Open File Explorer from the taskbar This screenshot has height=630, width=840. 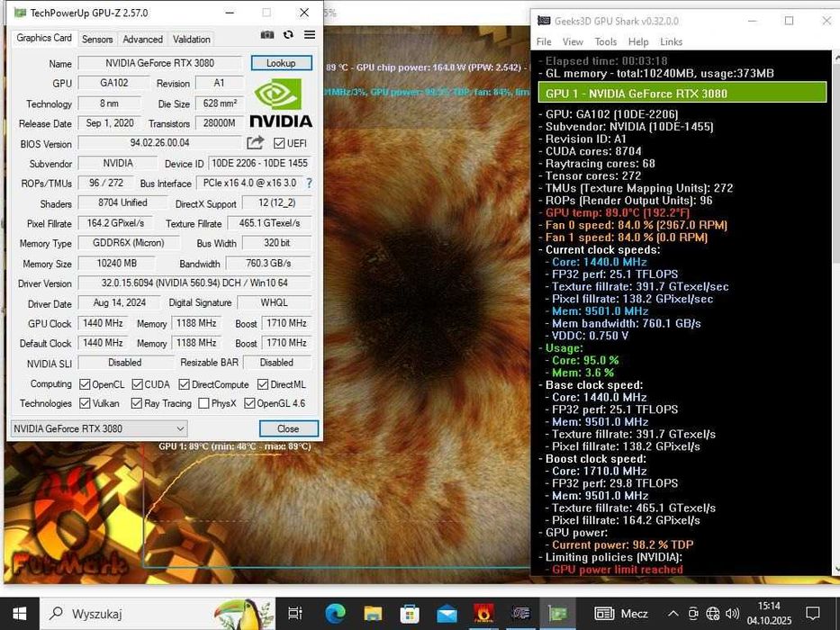373,614
